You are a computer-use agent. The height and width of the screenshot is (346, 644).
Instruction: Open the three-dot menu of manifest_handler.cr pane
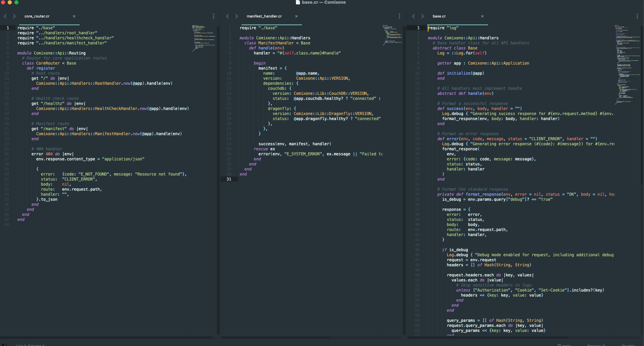pos(399,16)
